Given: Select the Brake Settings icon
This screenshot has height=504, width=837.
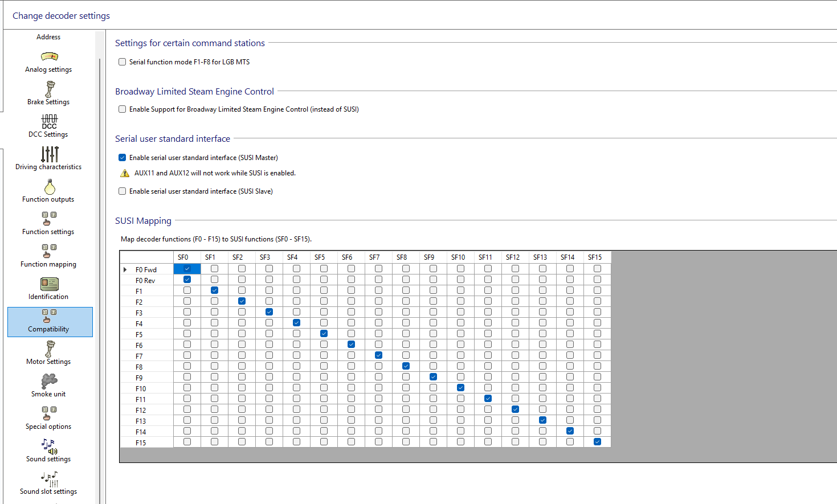Looking at the screenshot, I should click(50, 89).
